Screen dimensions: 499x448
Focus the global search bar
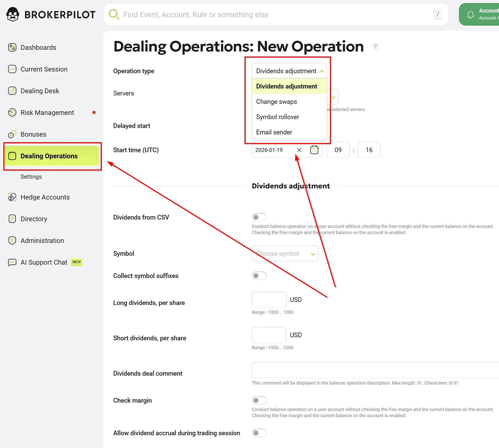[x=275, y=14]
